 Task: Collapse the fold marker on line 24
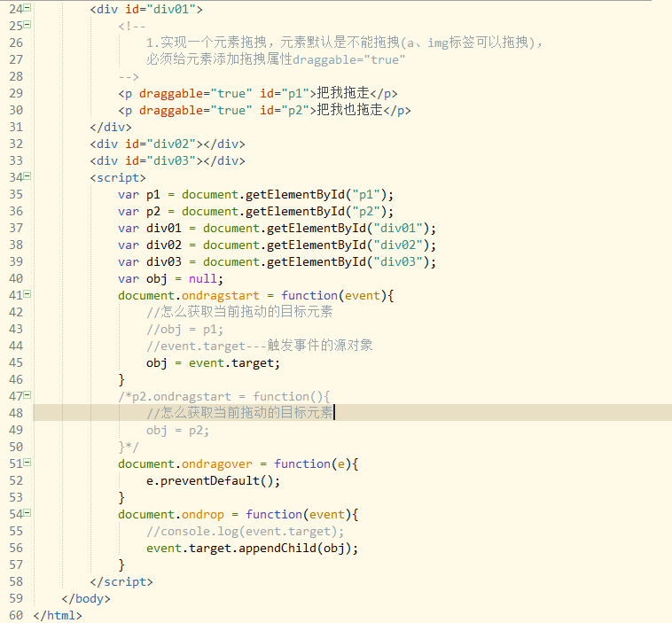pyautogui.click(x=27, y=8)
